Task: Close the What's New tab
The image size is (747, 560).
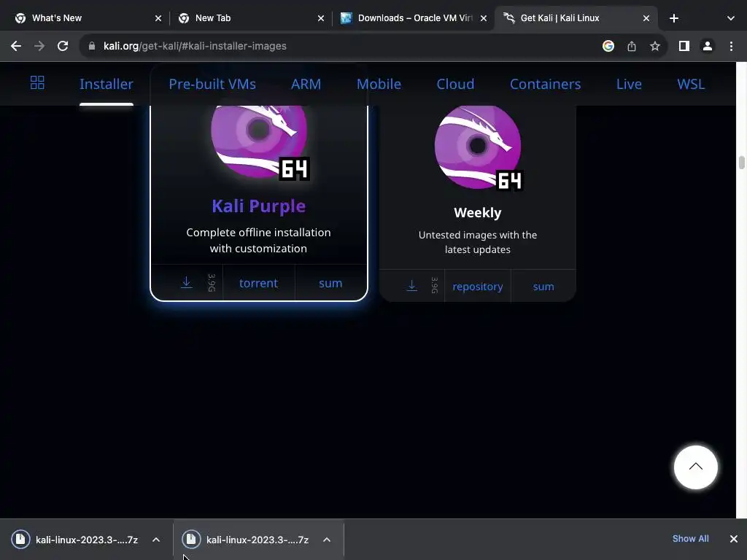Action: [158, 18]
